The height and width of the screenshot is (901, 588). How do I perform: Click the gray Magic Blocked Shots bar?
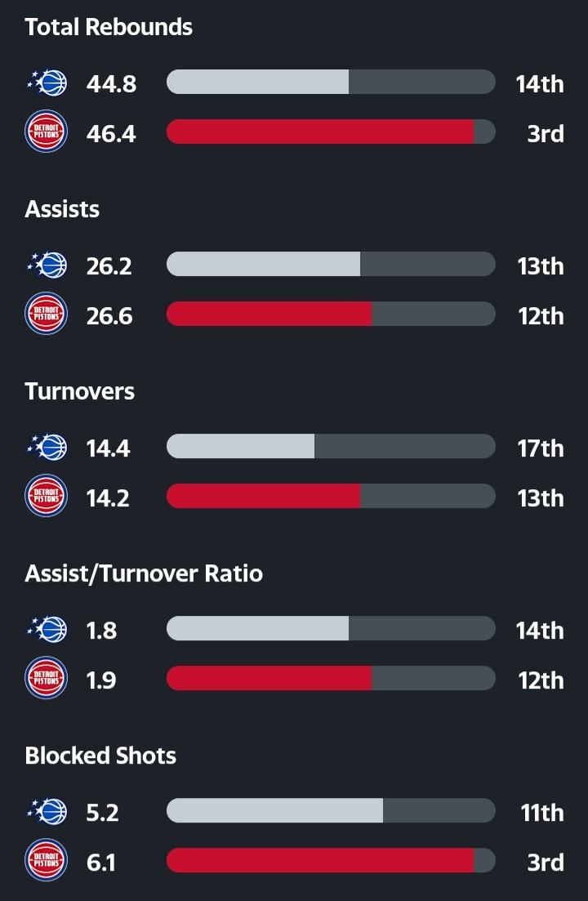(x=274, y=811)
